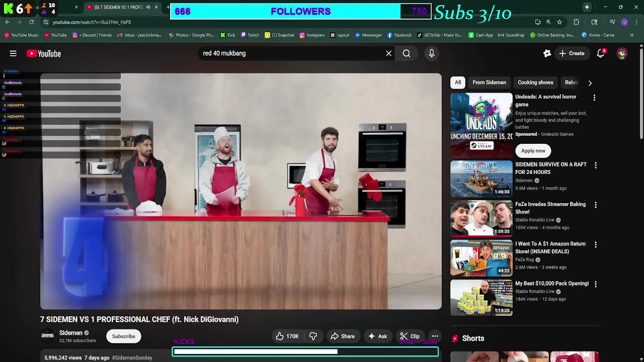Open the Snapchat bookmark
Viewport: 644px width, 362px height.
click(x=280, y=35)
